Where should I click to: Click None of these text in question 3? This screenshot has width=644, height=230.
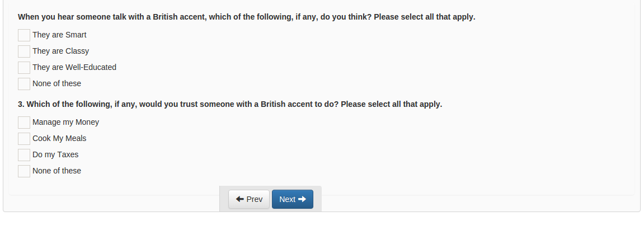click(57, 171)
